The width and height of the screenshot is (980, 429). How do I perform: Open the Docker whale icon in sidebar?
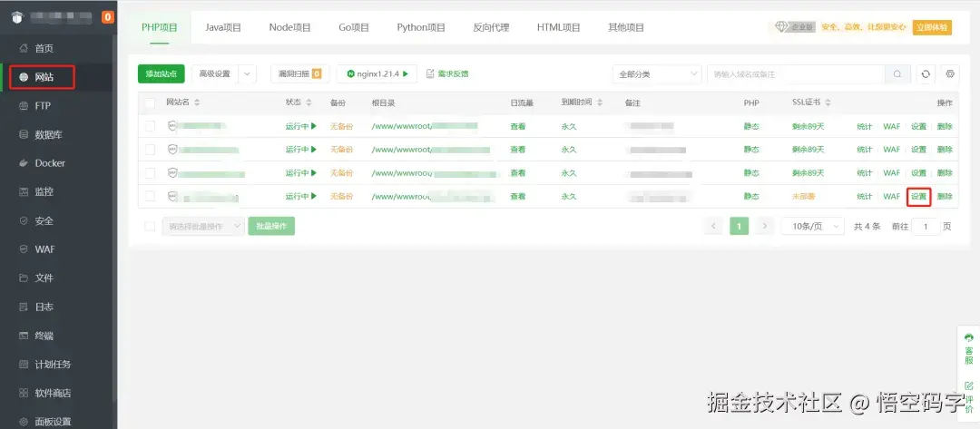tap(24, 163)
